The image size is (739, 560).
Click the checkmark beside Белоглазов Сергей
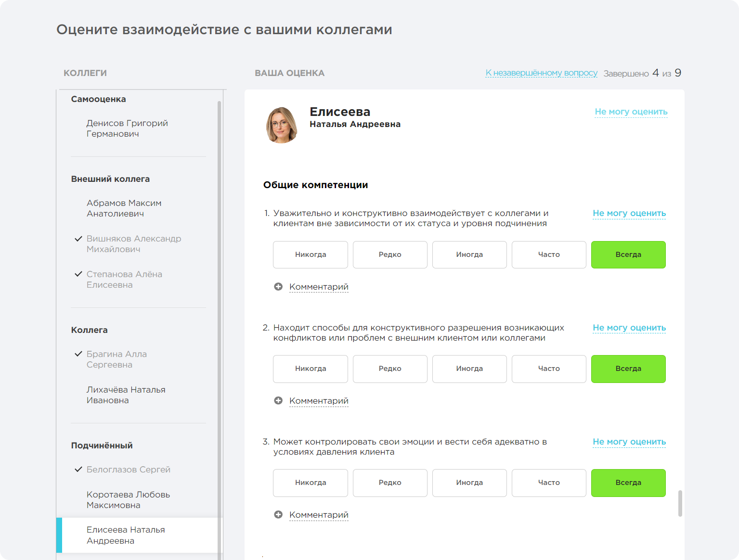(x=78, y=469)
